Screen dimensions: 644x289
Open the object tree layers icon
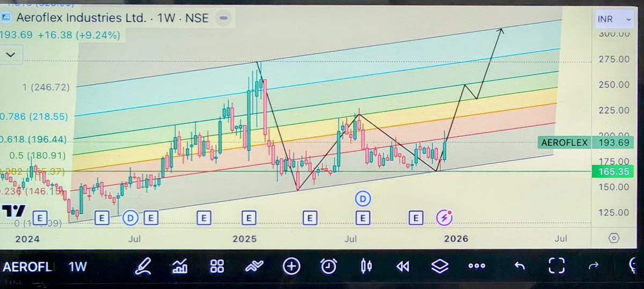tap(440, 266)
